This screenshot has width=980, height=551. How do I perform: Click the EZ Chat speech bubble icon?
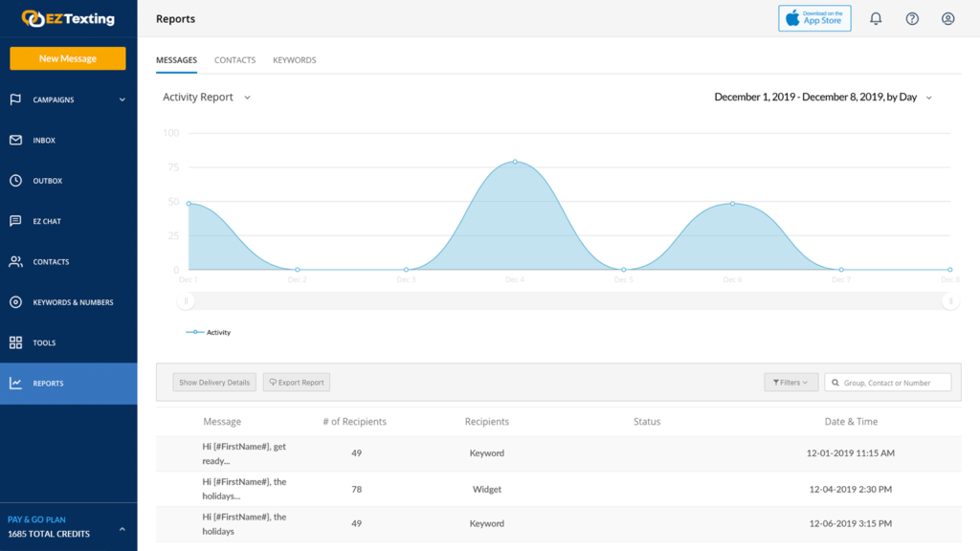(x=15, y=221)
